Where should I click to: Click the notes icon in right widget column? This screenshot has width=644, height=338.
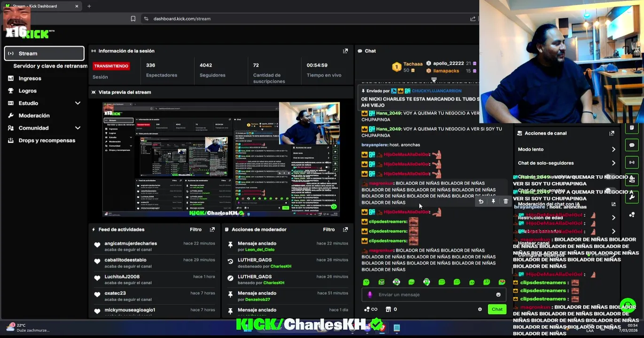632,128
